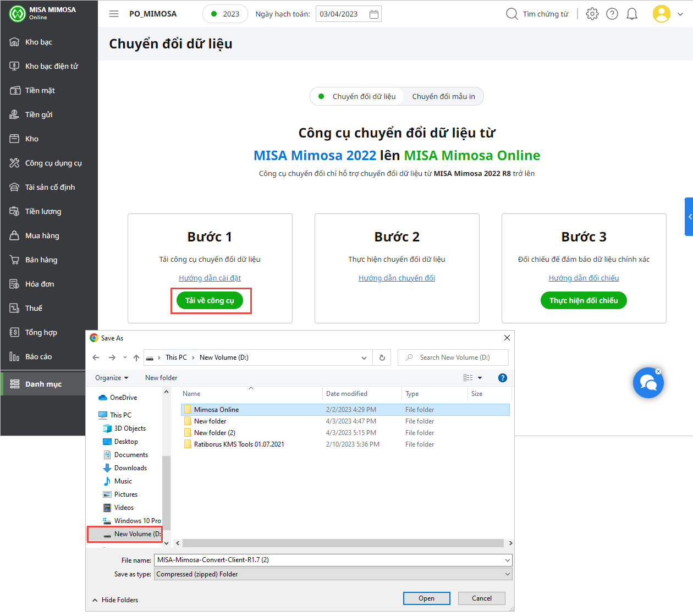Go up one folder level
Viewport: 693px width, 616px height.
coord(136,358)
